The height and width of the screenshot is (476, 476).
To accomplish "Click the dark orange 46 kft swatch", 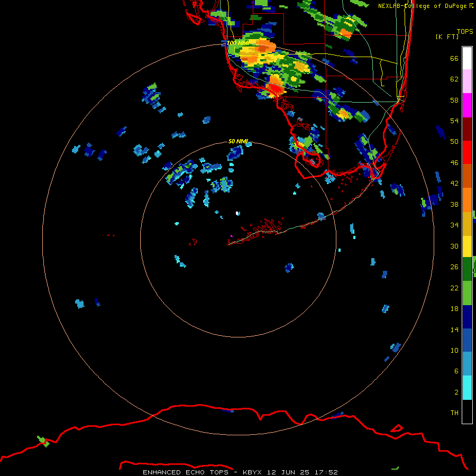I will (x=467, y=176).
